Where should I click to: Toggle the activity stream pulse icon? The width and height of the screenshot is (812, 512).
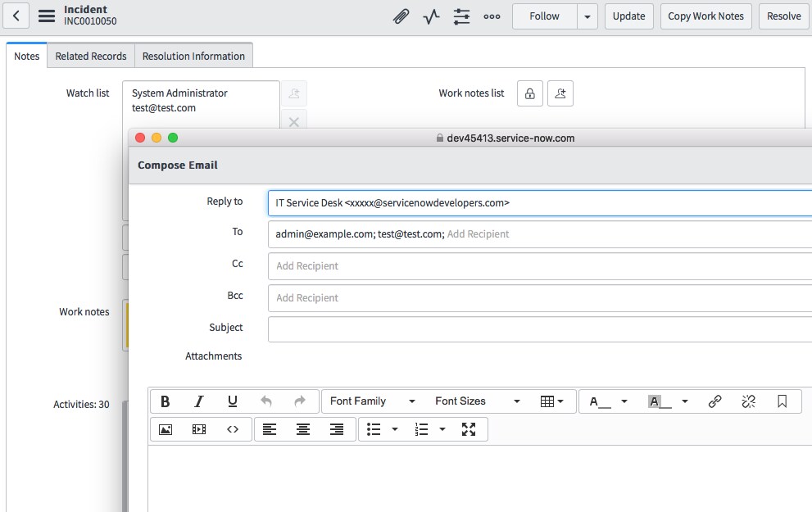tap(431, 16)
